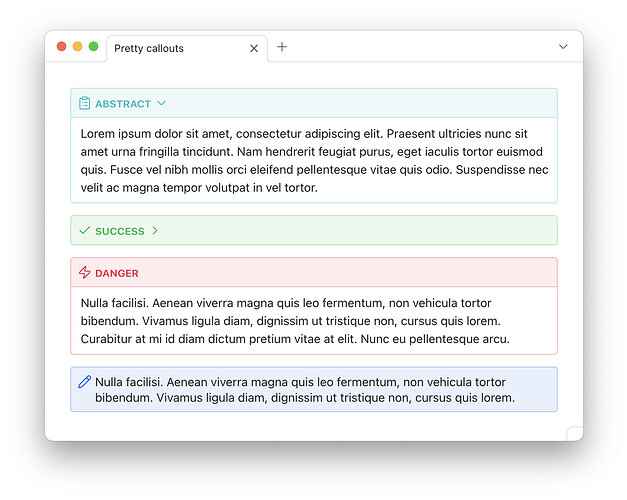Click the DANGER callout title text
Screen dimensions: 627x500
(117, 273)
